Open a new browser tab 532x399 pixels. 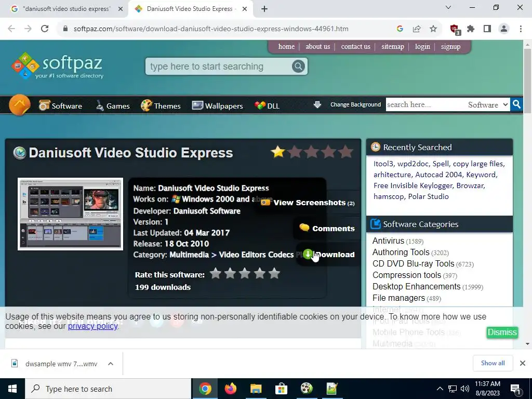[264, 9]
